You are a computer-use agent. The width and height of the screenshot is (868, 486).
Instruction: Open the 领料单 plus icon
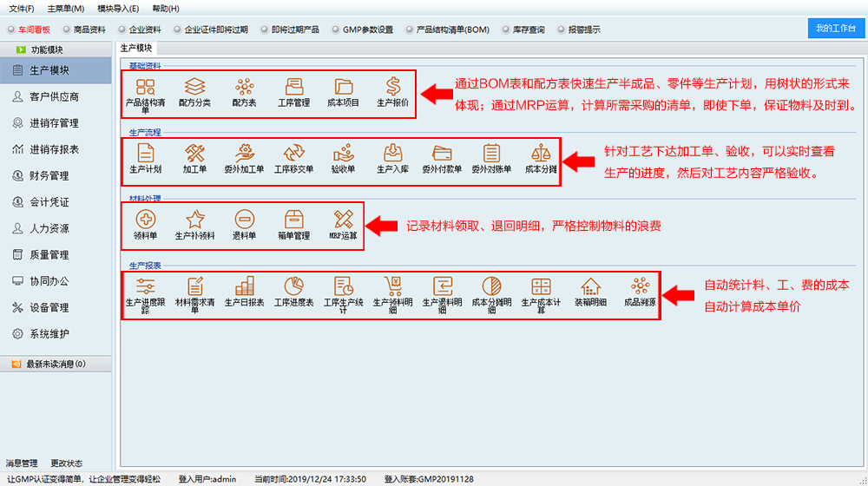click(x=146, y=220)
